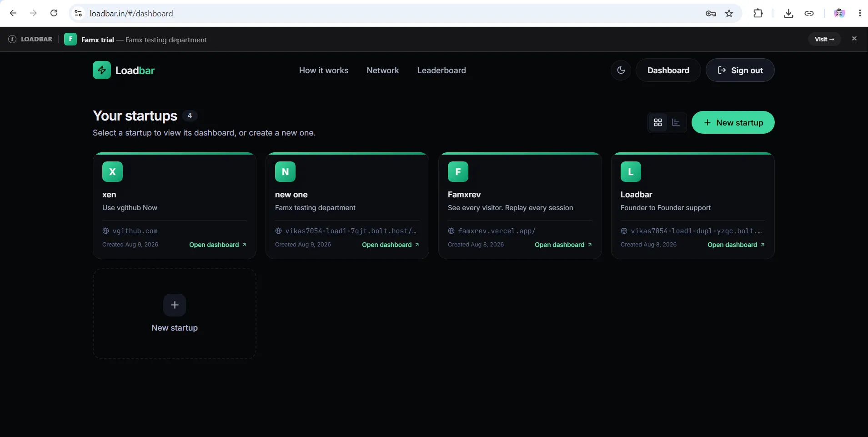
Task: Switch to grid view layout icon
Action: pos(658,122)
